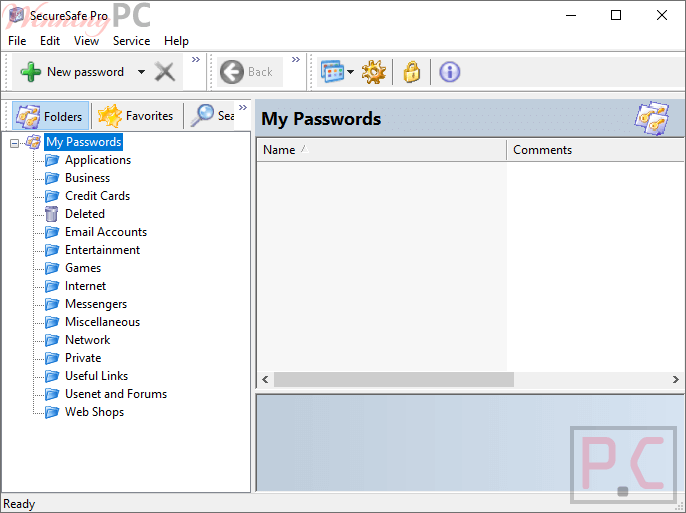686x513 pixels.
Task: Open the Help menu
Action: coord(176,41)
